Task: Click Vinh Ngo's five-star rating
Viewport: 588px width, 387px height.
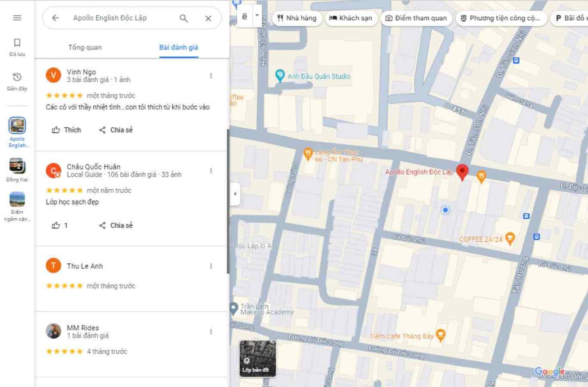Action: tap(64, 95)
